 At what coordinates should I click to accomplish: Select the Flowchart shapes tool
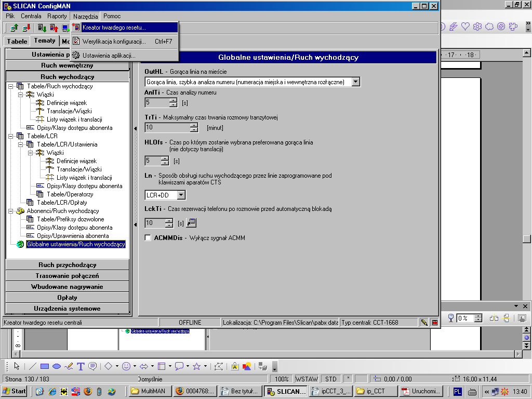pos(162,366)
